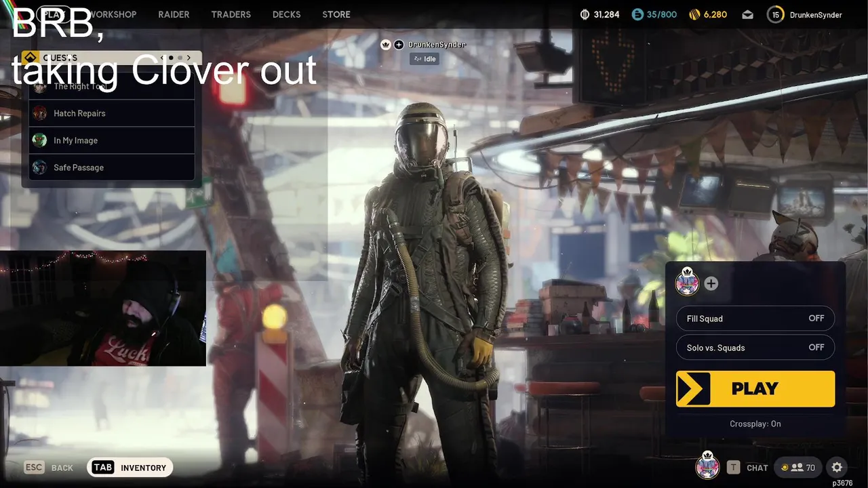Click the In My Image quest giver portrait
868x488 pixels.
tap(40, 140)
